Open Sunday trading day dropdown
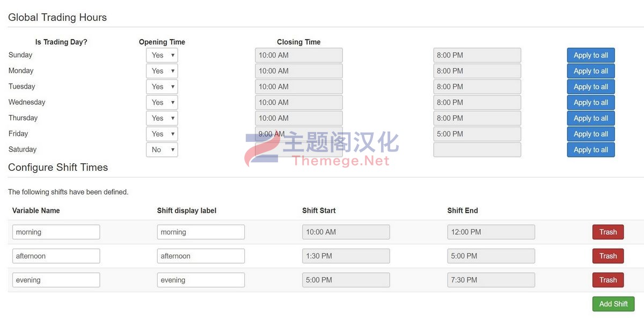The height and width of the screenshot is (318, 644). tap(162, 55)
